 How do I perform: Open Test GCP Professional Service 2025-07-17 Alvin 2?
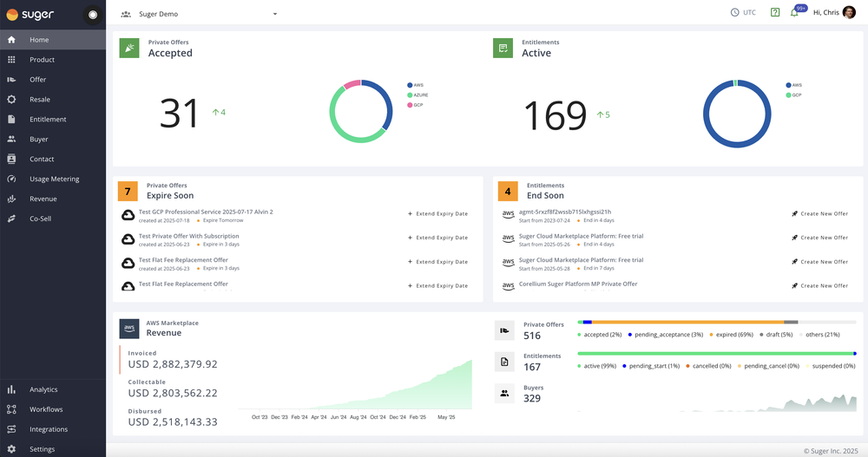[206, 212]
